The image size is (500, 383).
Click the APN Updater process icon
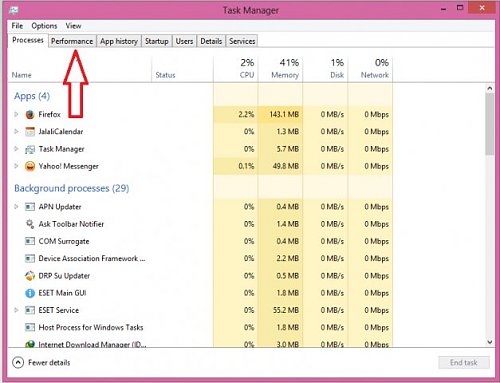coord(30,207)
